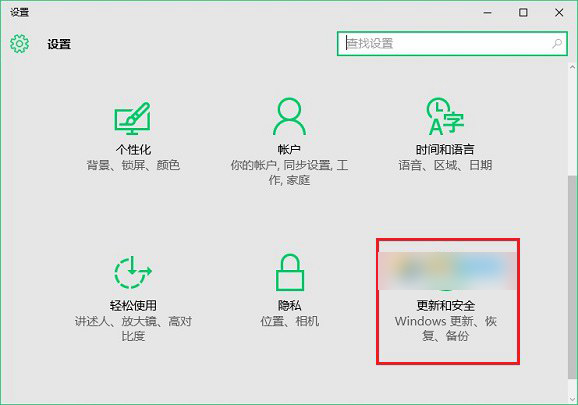The image size is (578, 405).
Task: Click the 背景、锁屏、颜色 description
Action: (x=133, y=165)
